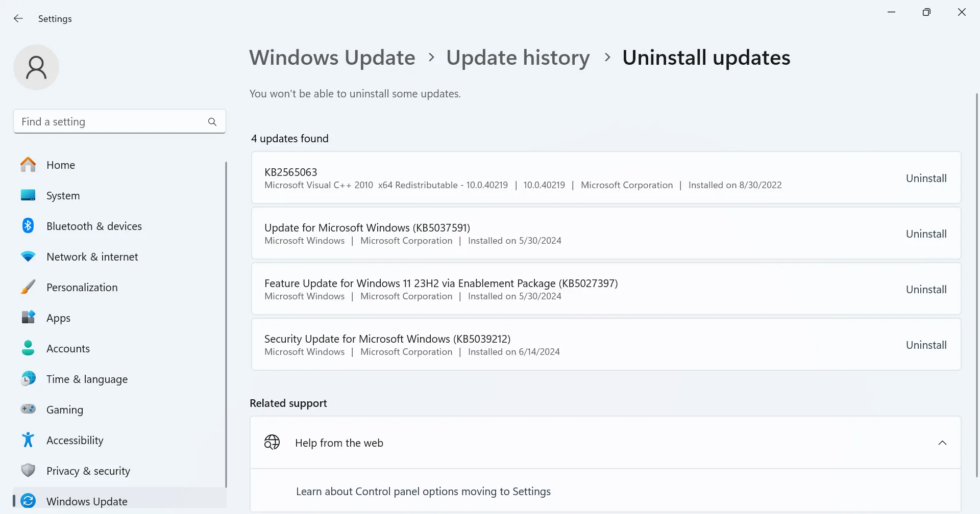Viewport: 980px width, 514px height.
Task: Select Security Update for Microsoft Windows (KB5039212) text
Action: pyautogui.click(x=387, y=339)
